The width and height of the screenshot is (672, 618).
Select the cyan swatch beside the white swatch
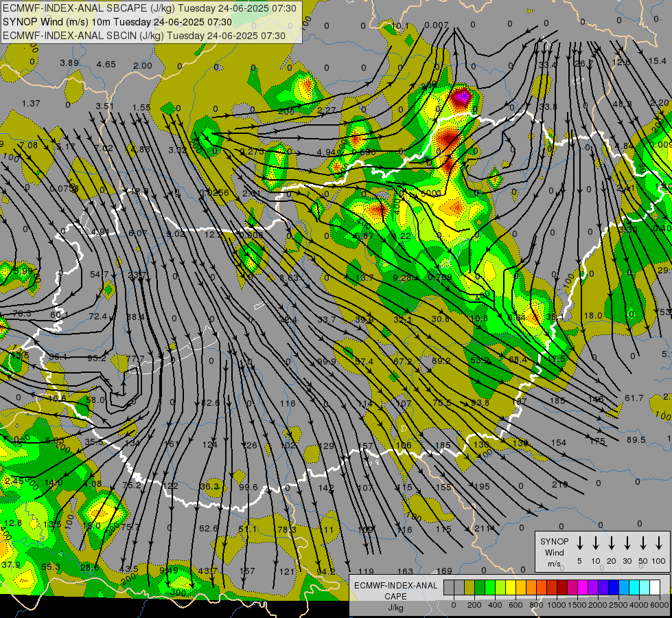pos(645,587)
